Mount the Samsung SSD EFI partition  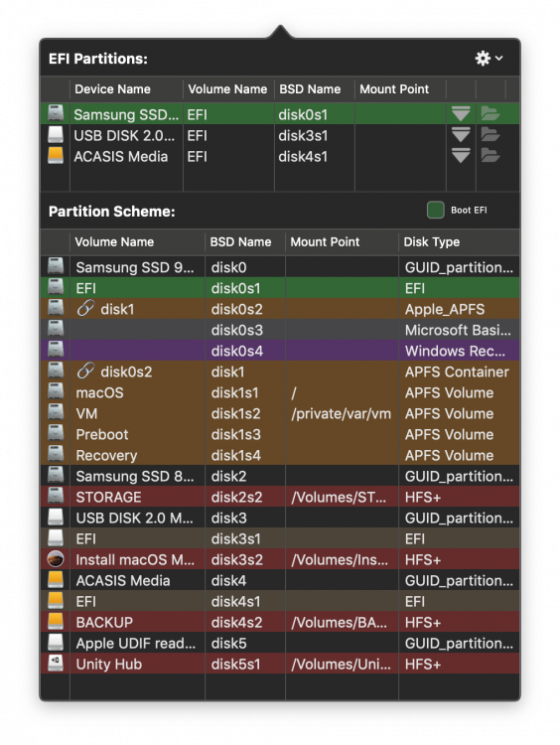(461, 114)
